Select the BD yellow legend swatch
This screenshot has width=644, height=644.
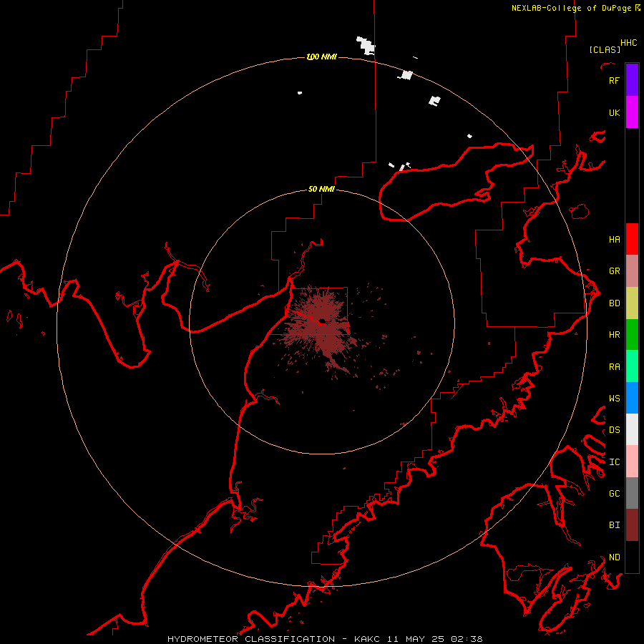click(x=632, y=303)
